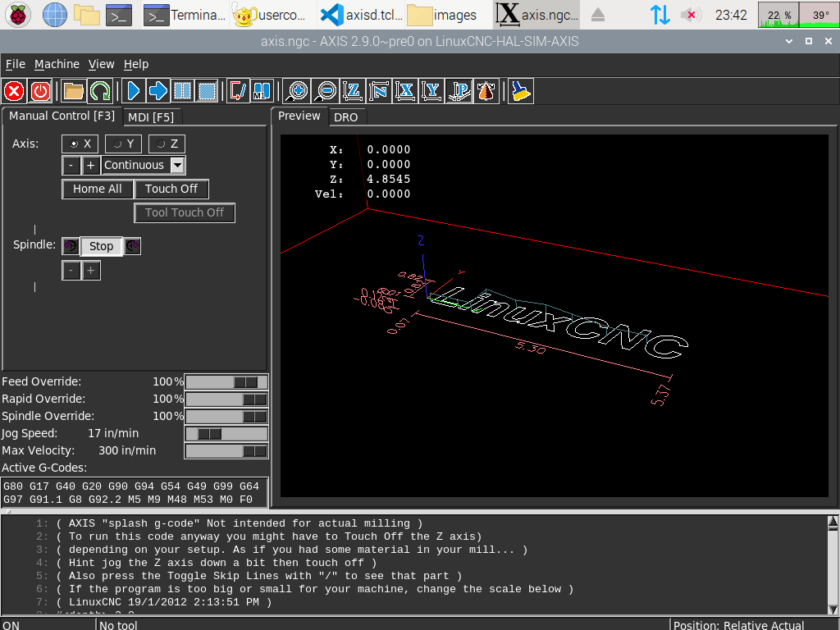Switch to the MDI [F5] tab
The image size is (840, 630).
(151, 117)
